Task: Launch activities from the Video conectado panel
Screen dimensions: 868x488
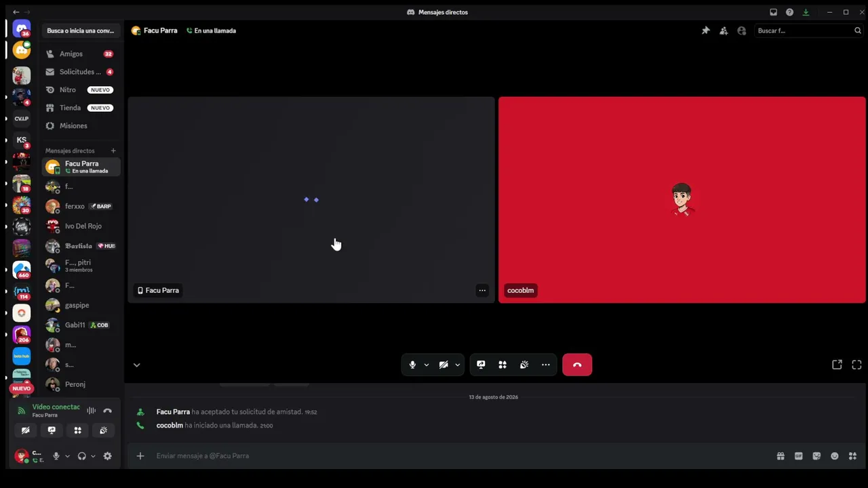Action: [77, 430]
